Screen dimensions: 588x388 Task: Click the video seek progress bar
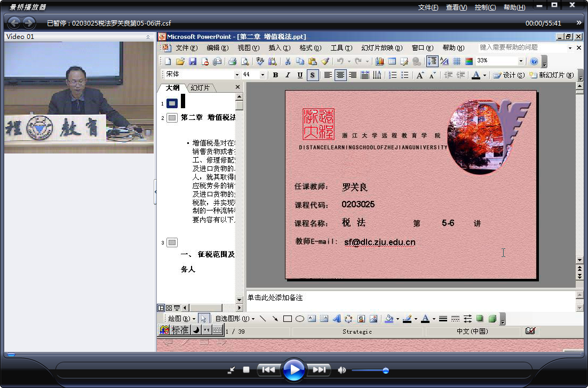point(293,354)
